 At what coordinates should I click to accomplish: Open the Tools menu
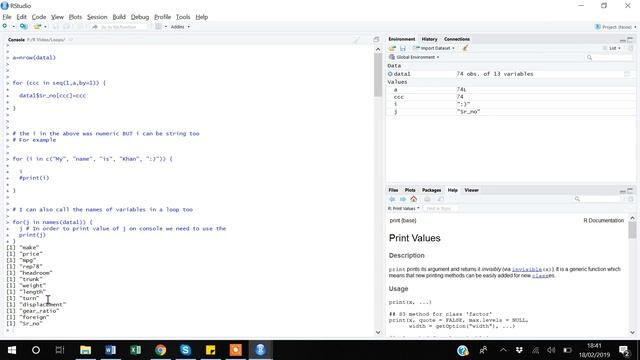183,17
